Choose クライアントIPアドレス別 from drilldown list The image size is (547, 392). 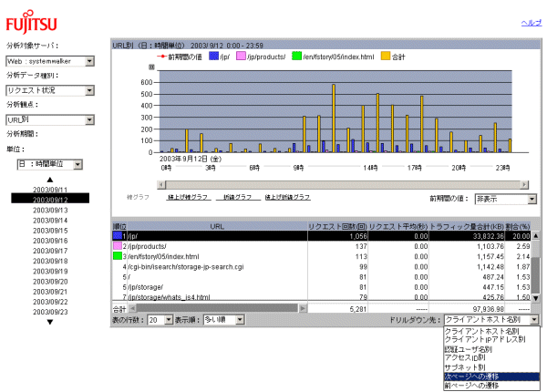pyautogui.click(x=491, y=339)
